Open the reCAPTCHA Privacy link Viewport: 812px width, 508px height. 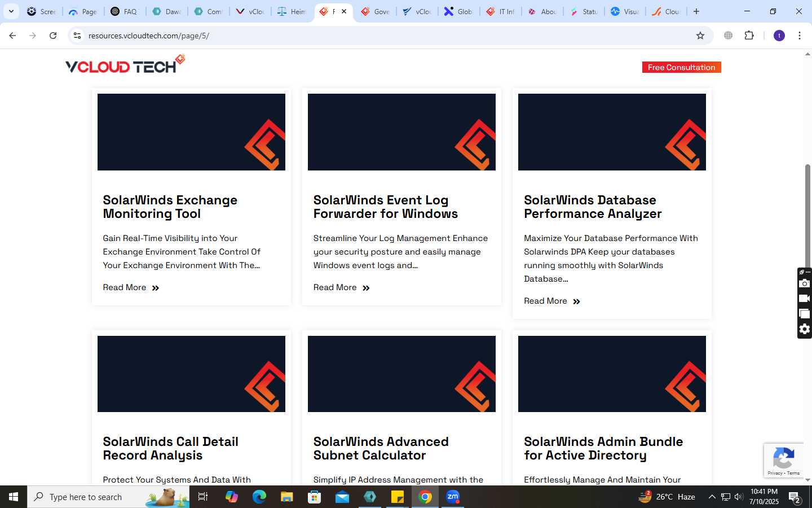click(x=775, y=473)
